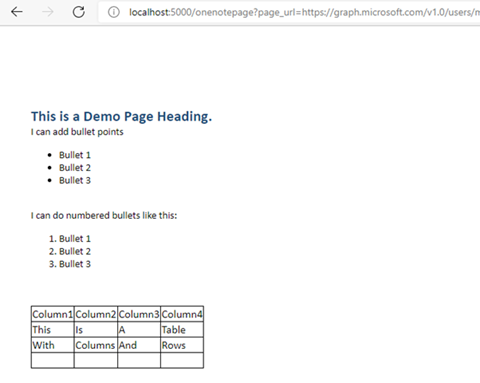Click the table cell 'Table'
480x383 pixels.
(182, 330)
